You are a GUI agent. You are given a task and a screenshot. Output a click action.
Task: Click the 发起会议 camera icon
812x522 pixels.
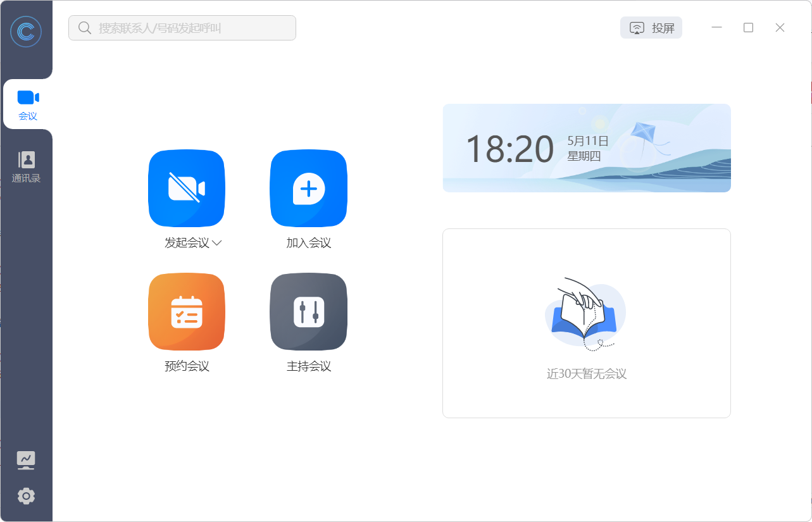click(186, 188)
